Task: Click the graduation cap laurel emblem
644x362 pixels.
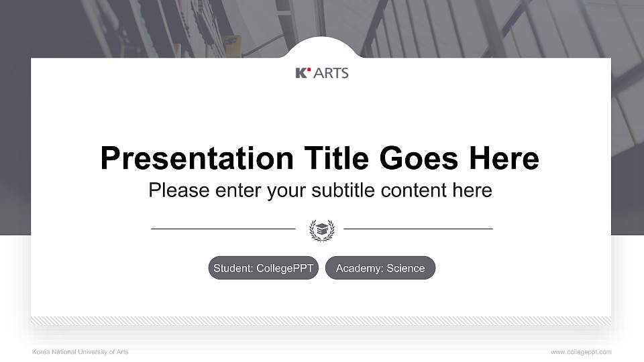Action: 322,230
